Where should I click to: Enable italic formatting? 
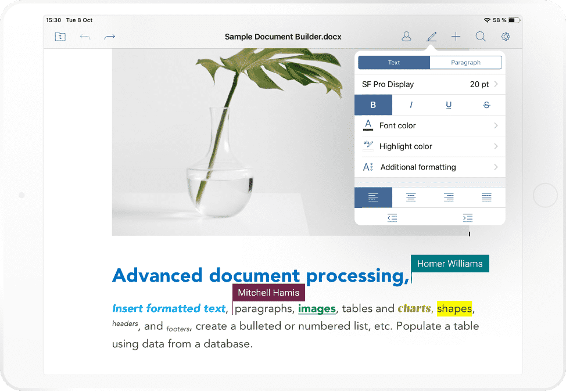point(411,105)
